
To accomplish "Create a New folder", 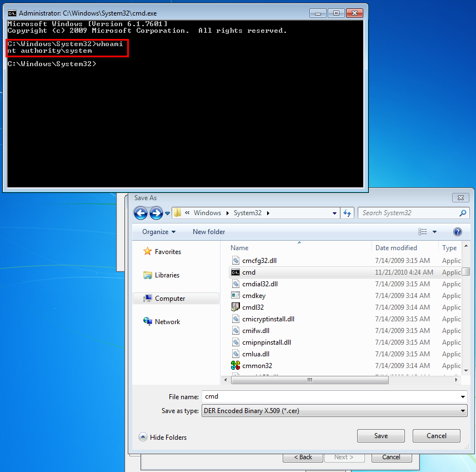I will [209, 232].
